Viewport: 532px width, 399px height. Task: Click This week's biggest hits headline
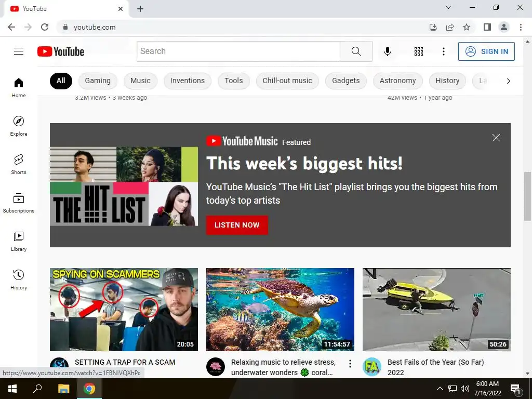coord(304,163)
